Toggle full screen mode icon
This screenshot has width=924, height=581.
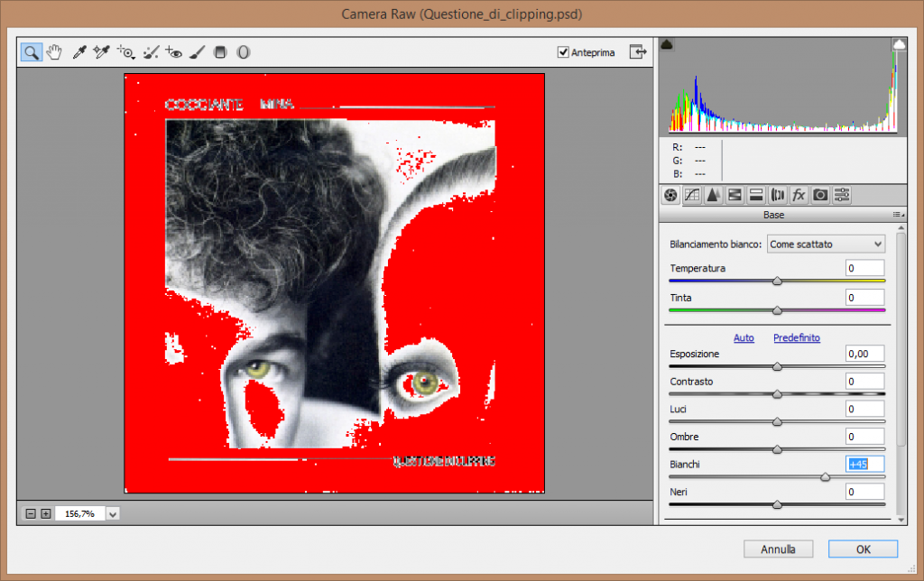[x=638, y=51]
